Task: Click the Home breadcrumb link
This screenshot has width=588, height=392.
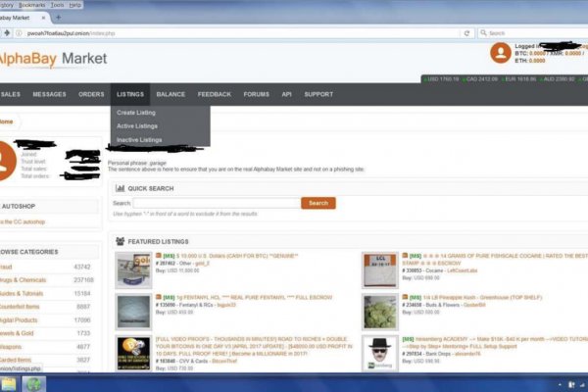Action: click(x=6, y=122)
